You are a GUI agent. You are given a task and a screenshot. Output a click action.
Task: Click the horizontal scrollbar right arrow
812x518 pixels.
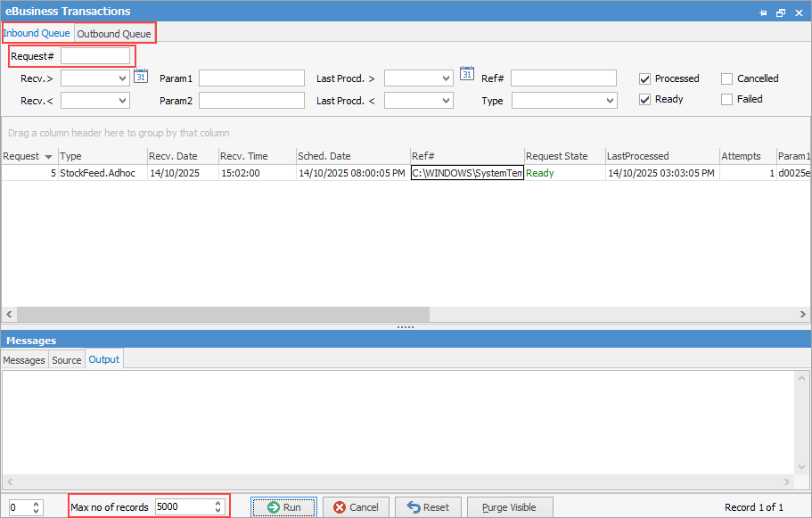(804, 315)
